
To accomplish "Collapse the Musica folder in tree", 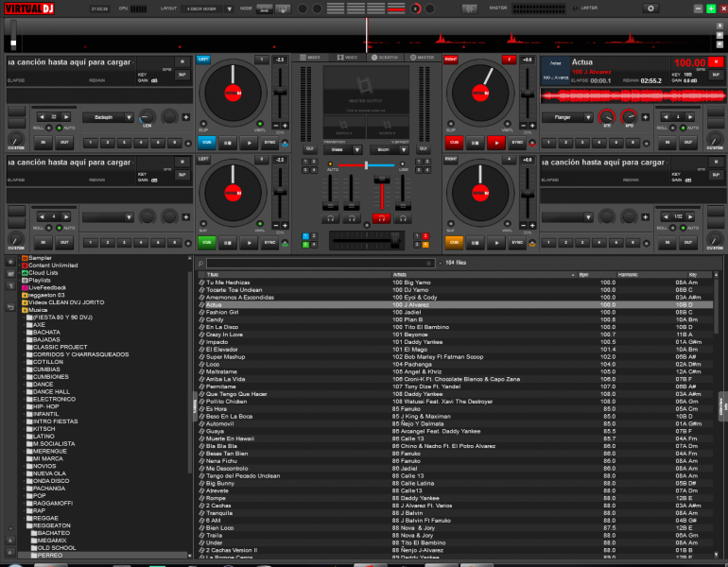I will (x=21, y=310).
